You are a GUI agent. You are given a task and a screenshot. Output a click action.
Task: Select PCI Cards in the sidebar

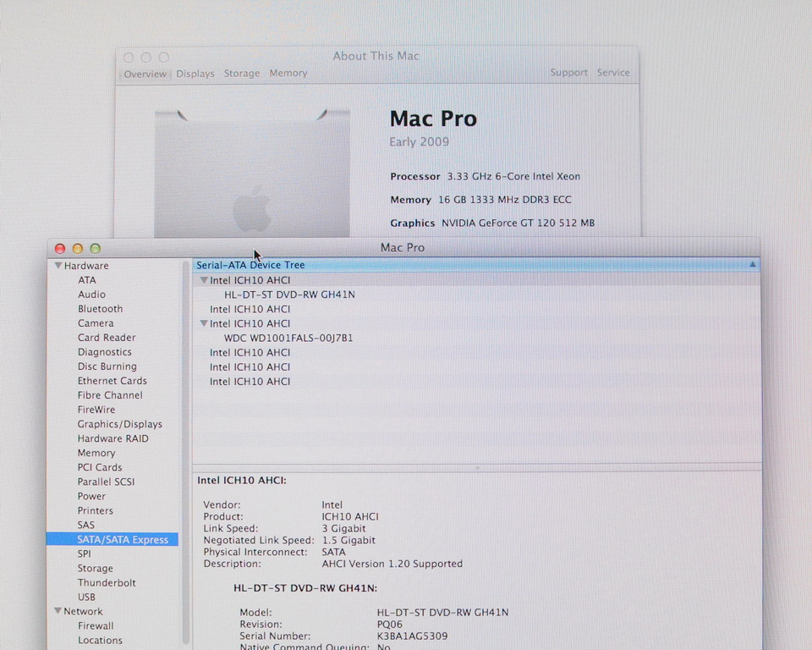click(x=100, y=467)
